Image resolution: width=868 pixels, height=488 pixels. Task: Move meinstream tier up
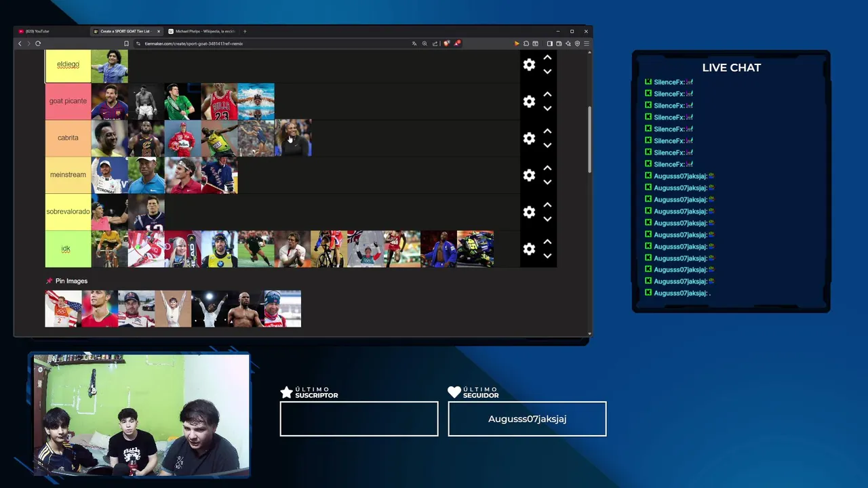coord(547,168)
